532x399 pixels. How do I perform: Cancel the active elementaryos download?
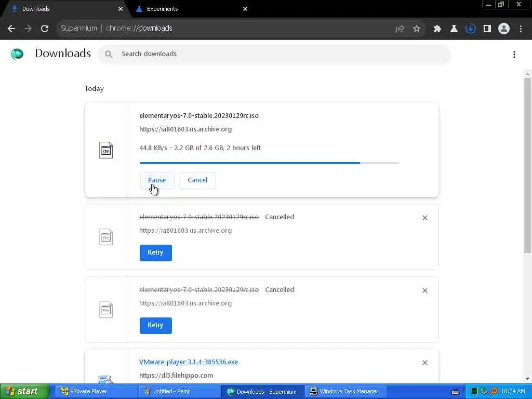[x=197, y=180]
